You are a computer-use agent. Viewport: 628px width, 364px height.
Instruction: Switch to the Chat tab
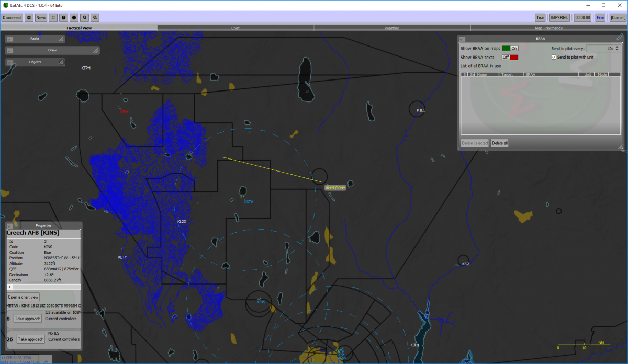(x=235, y=28)
